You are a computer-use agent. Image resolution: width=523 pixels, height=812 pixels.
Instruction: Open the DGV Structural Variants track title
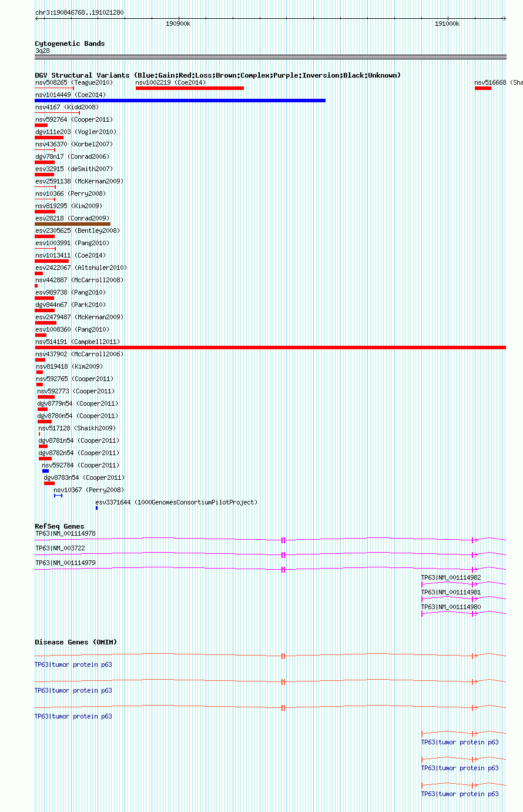point(218,75)
